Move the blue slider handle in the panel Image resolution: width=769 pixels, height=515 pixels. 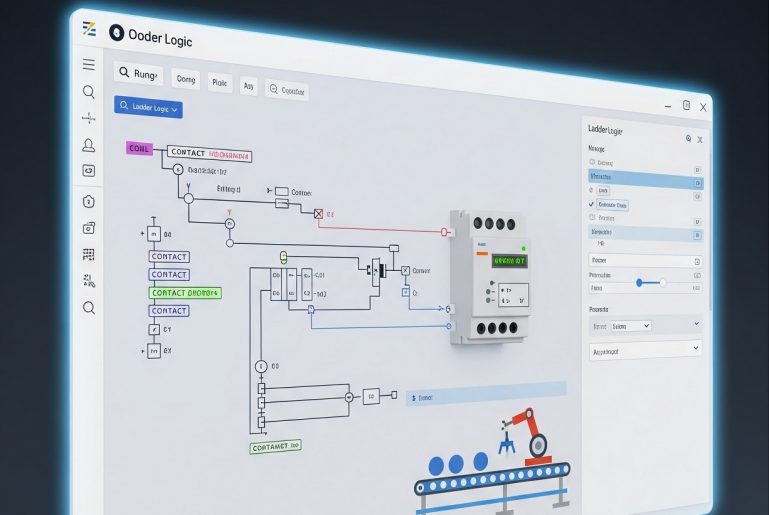[639, 283]
